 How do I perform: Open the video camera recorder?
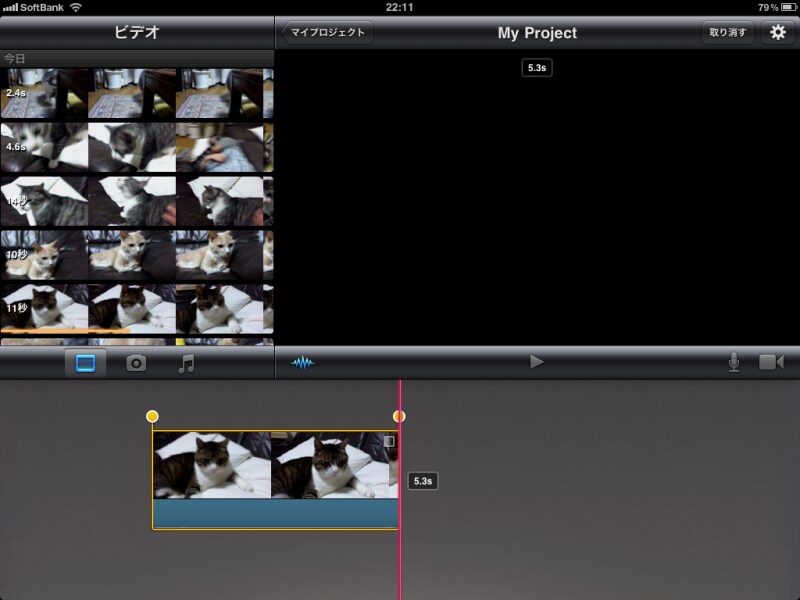pos(771,362)
